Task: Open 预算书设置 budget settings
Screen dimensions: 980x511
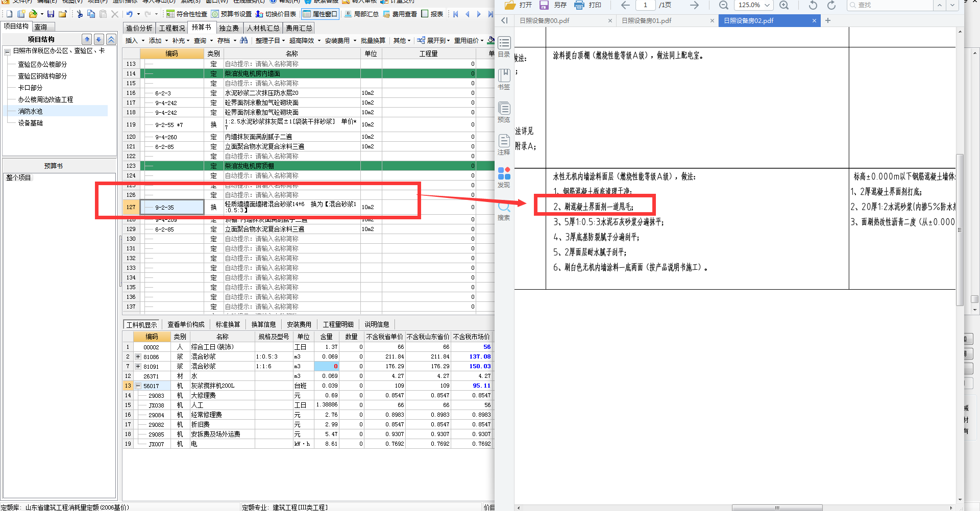Action: (x=231, y=14)
